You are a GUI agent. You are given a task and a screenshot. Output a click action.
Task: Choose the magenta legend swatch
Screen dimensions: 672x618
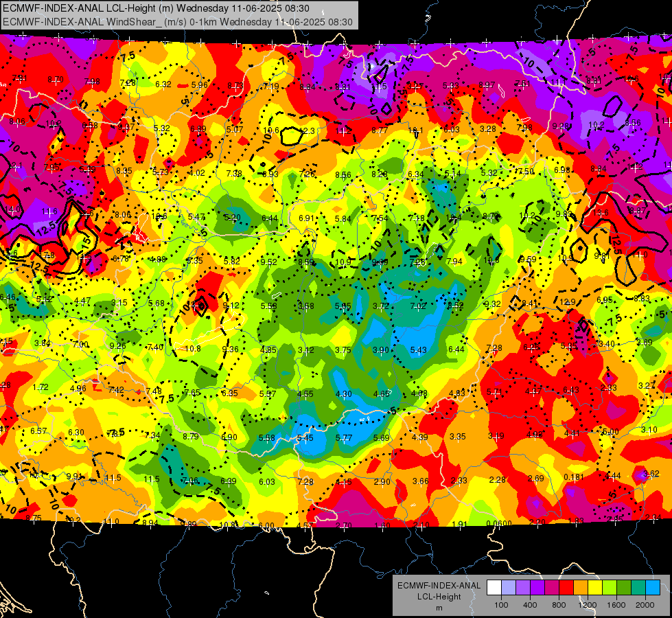coord(552,588)
